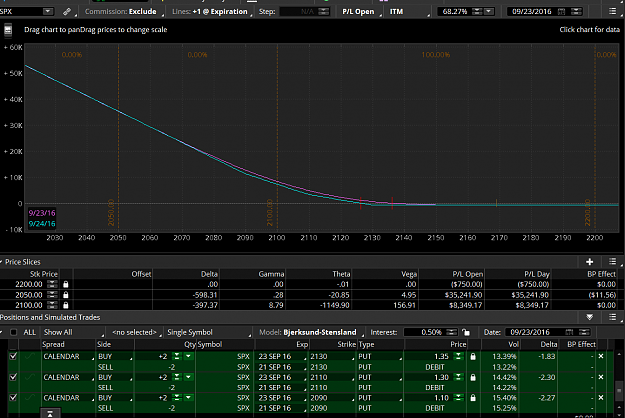Open the Commission: Exclude dropdown
This screenshot has height=418, width=625.
tap(124, 12)
